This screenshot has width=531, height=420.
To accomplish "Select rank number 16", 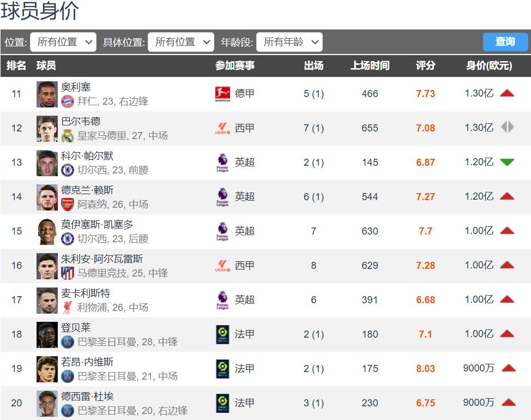I will [16, 266].
